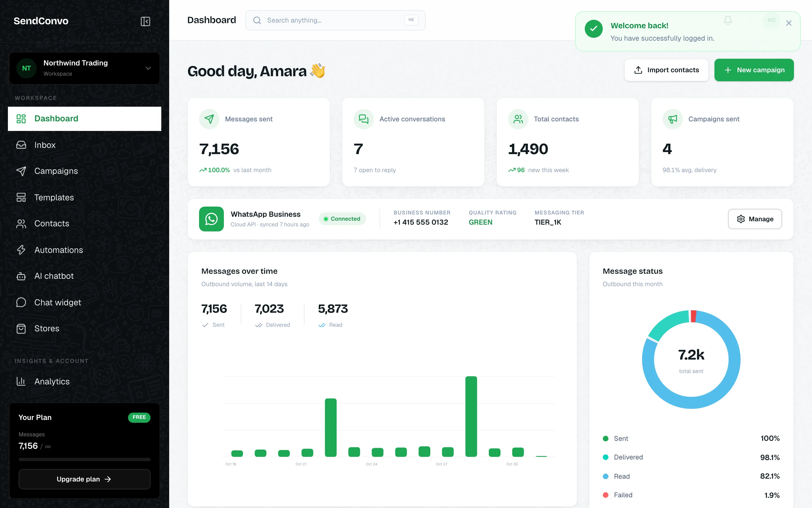Click the green success checkmark icon
Image resolution: width=812 pixels, height=508 pixels.
coord(593,29)
